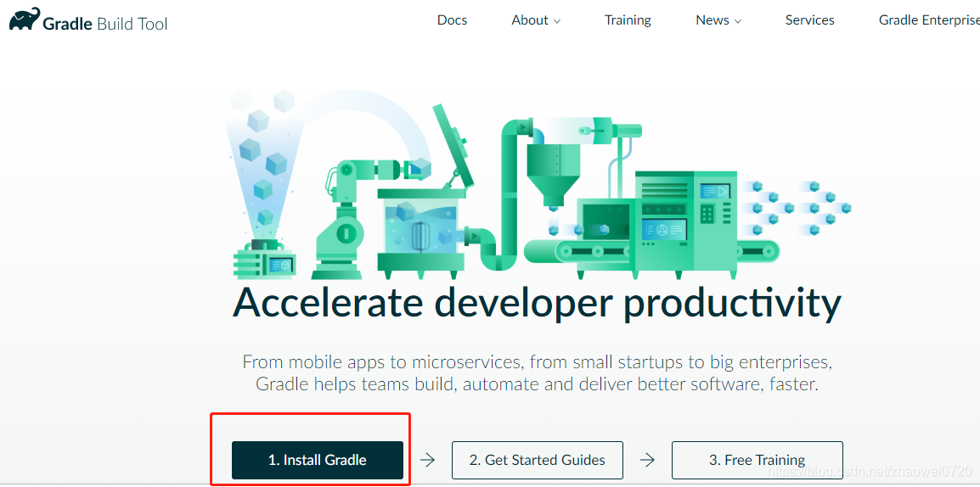
Task: Click the 2. Get Started Guides button
Action: [x=538, y=460]
